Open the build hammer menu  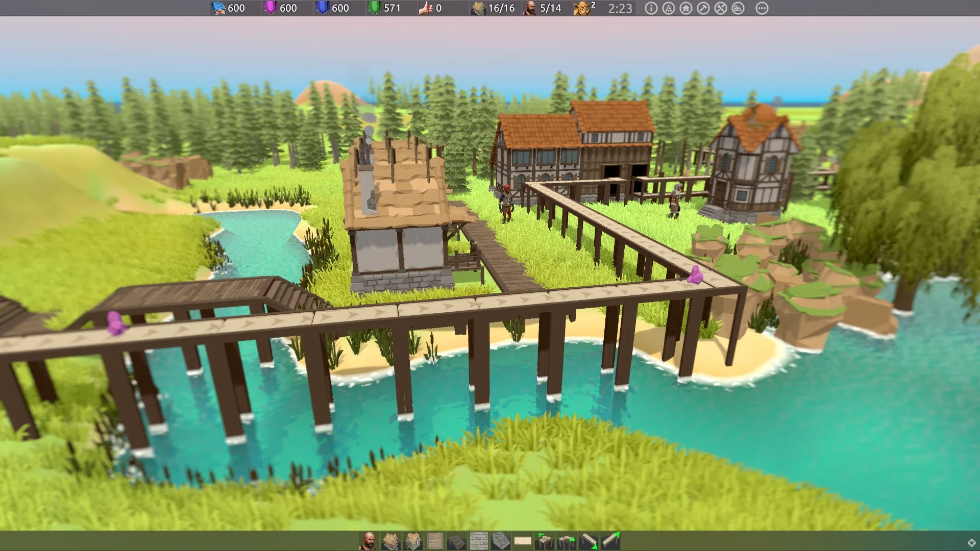click(704, 9)
